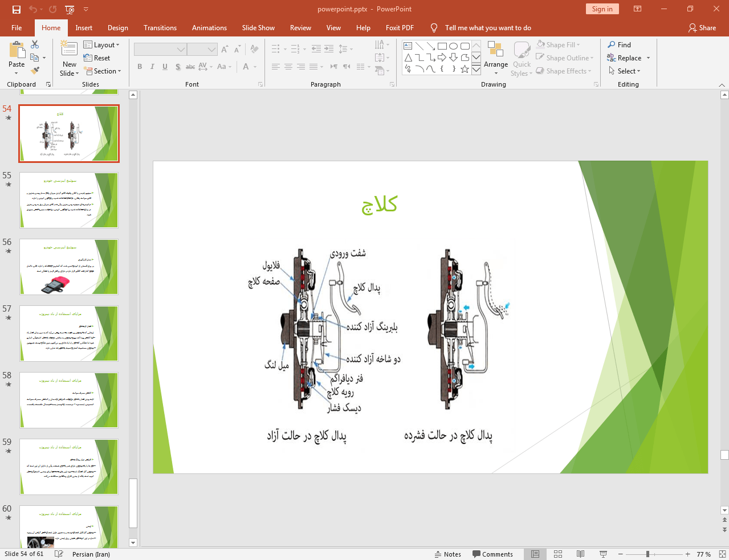This screenshot has height=560, width=729.
Task: Expand the Layout dropdown
Action: click(x=101, y=45)
